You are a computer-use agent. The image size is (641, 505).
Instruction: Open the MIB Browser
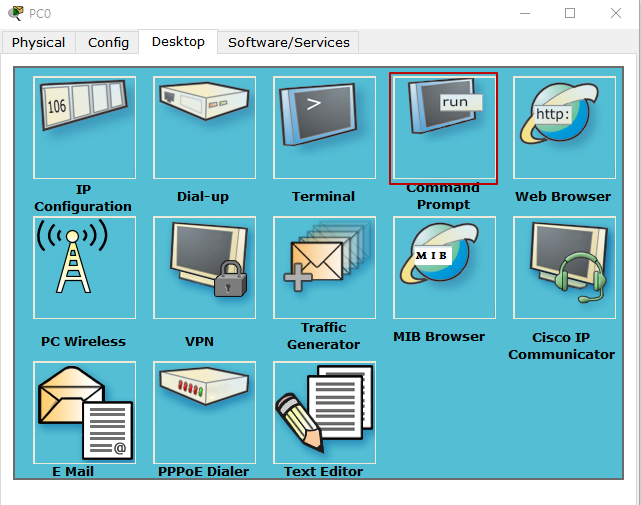(444, 267)
